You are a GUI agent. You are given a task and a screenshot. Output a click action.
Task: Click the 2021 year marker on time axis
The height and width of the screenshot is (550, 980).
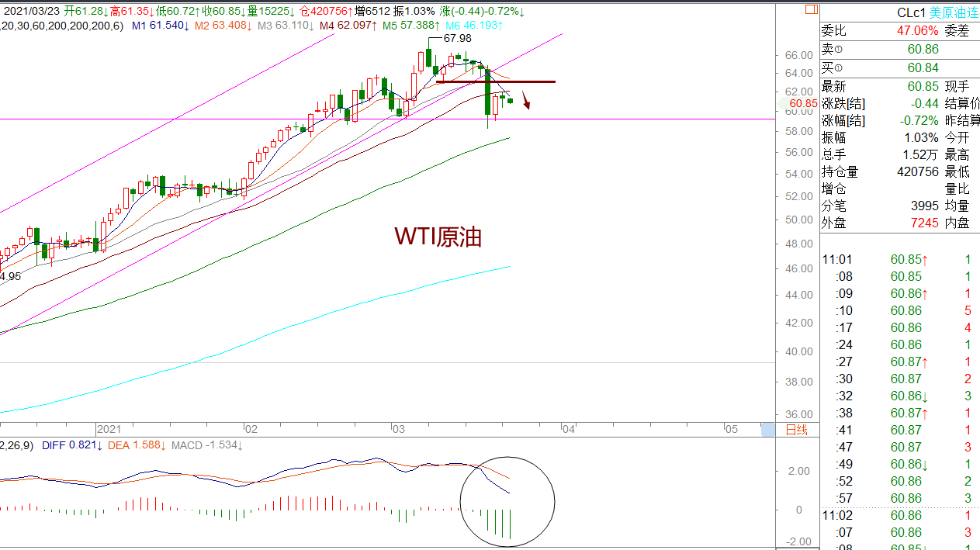(109, 428)
